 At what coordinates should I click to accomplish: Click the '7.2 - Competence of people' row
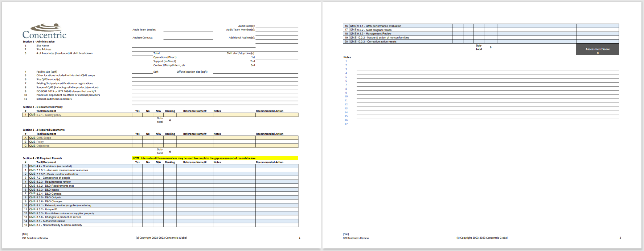tap(160, 178)
